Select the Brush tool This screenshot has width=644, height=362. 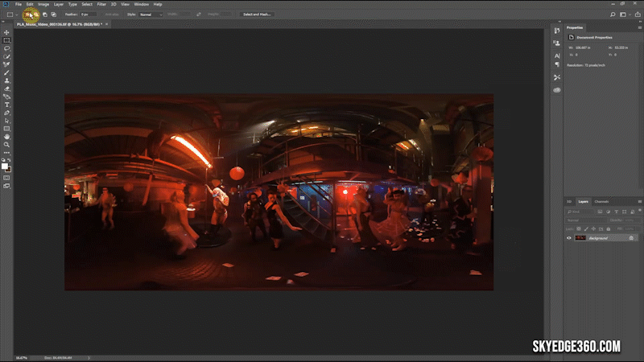coord(6,72)
